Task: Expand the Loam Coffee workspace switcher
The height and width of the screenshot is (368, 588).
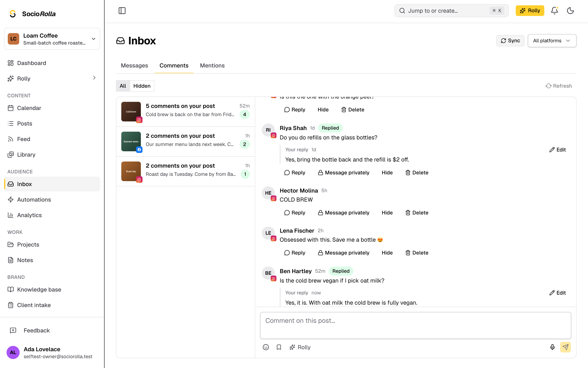Action: [x=52, y=39]
